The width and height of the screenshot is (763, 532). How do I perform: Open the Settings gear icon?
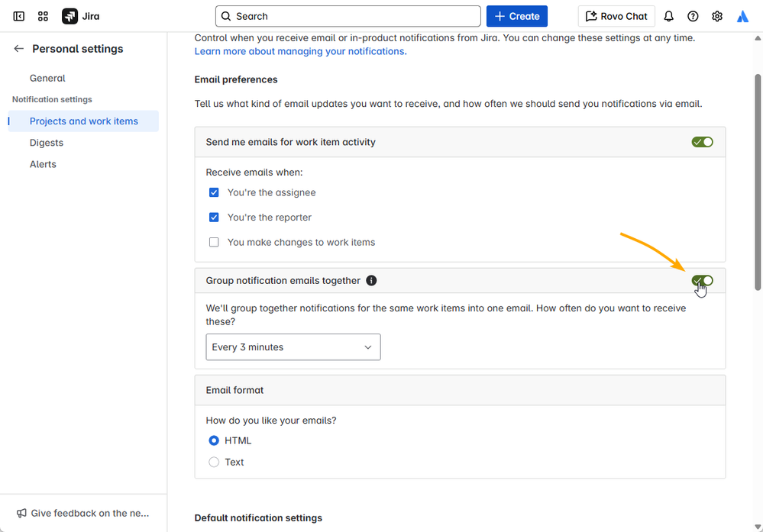point(717,16)
